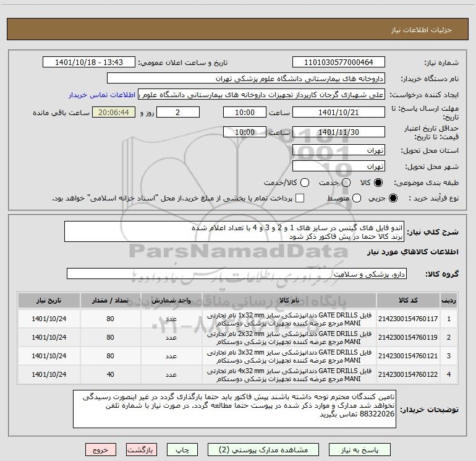Click the اطلاعات کالاهای مورد نیاز heading
The height and width of the screenshot is (461, 476).
pos(412,252)
